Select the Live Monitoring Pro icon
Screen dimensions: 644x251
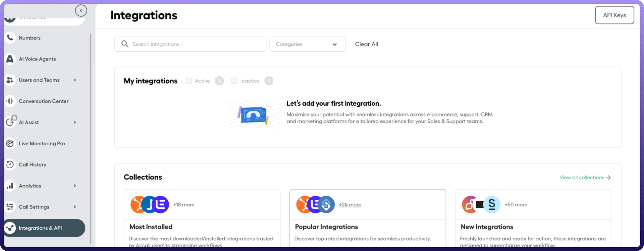pos(10,144)
